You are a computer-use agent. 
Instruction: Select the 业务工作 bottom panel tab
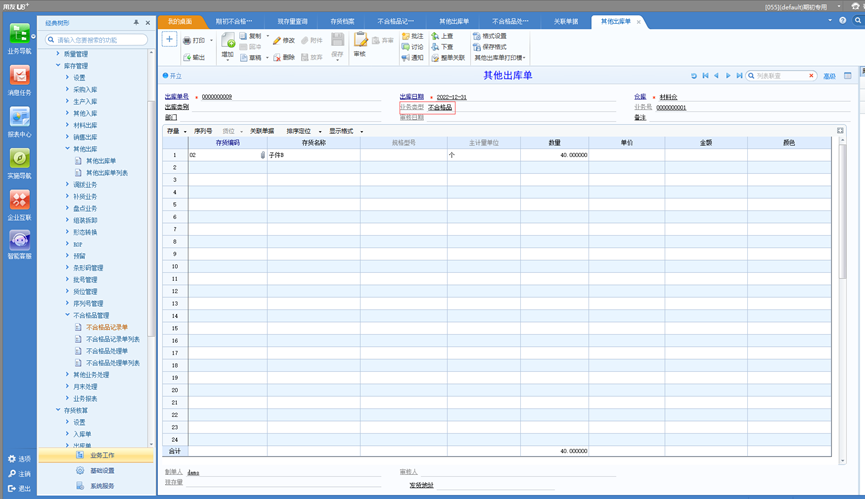(95, 455)
